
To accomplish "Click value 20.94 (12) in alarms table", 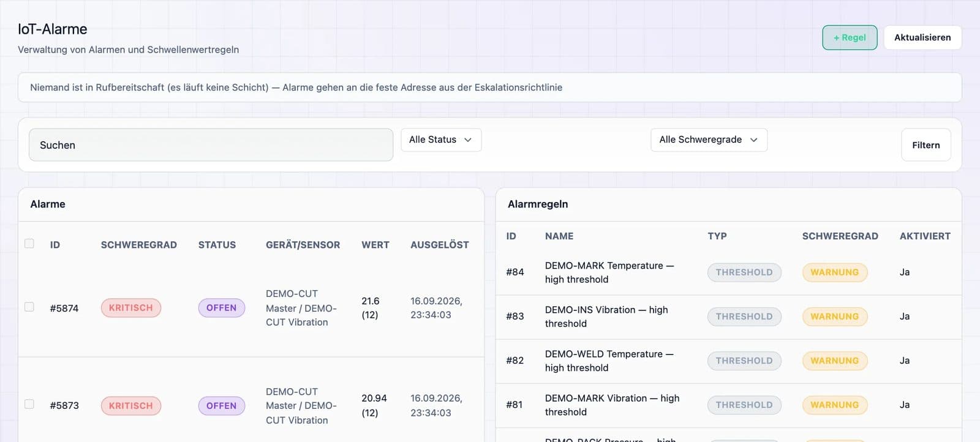I will pyautogui.click(x=374, y=405).
